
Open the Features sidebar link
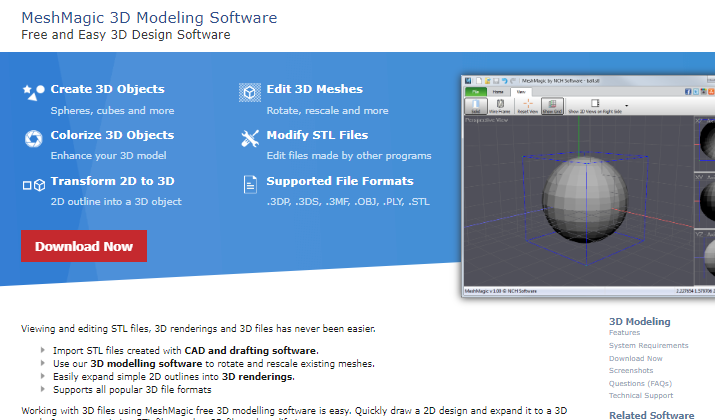(624, 332)
